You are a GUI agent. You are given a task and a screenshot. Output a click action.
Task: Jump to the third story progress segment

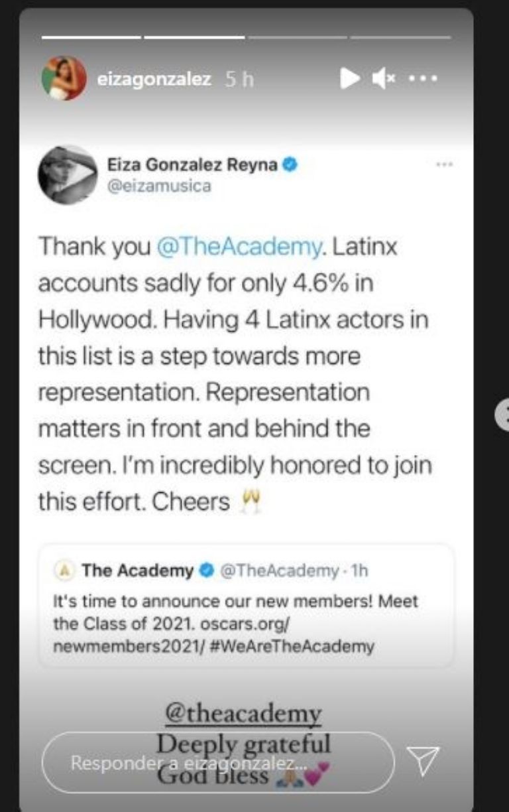click(298, 37)
